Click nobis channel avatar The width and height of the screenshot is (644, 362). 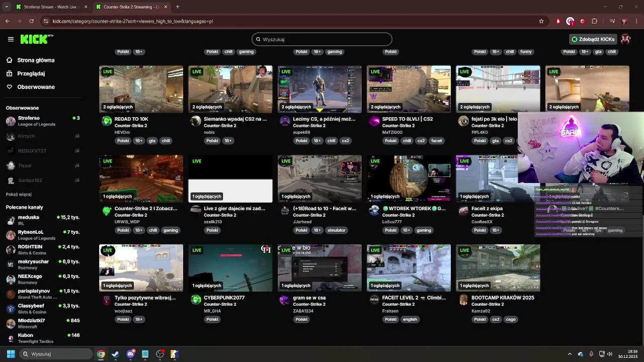click(196, 121)
